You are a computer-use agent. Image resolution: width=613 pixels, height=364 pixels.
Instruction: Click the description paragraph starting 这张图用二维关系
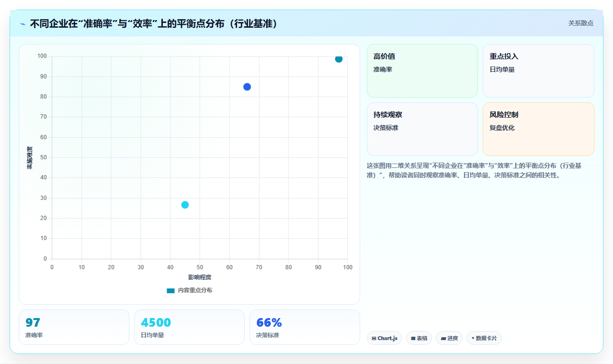(x=474, y=170)
